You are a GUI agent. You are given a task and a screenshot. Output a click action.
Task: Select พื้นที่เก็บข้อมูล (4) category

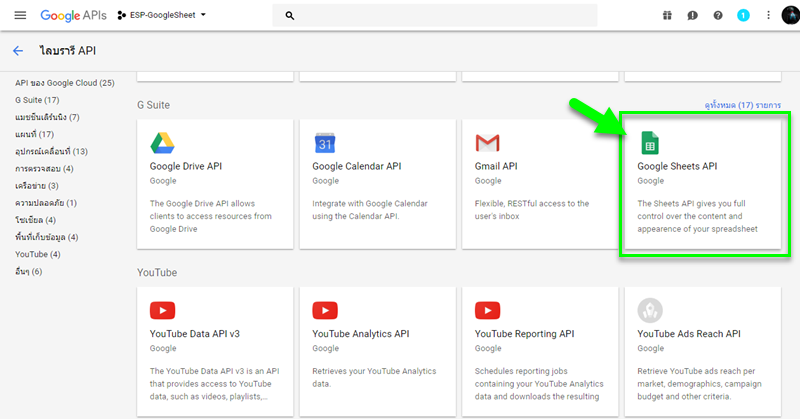(x=46, y=237)
